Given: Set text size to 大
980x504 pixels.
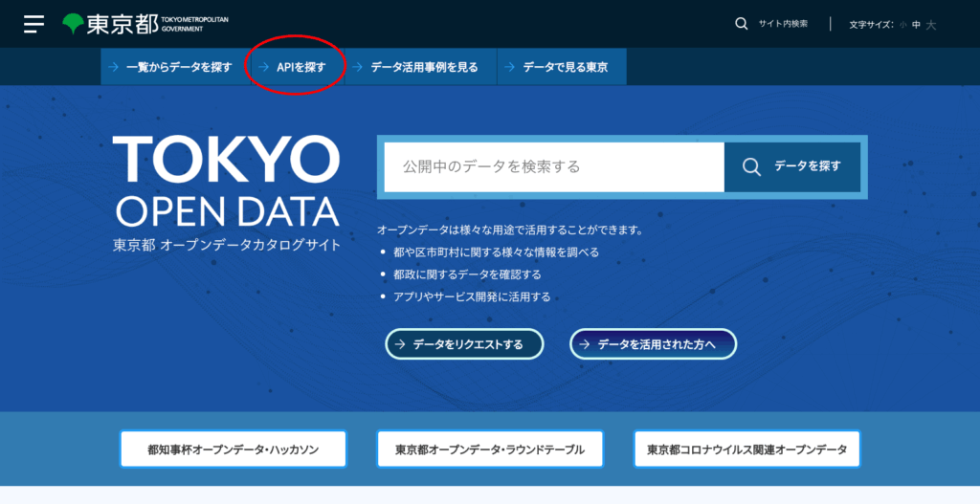Looking at the screenshot, I should tap(931, 25).
